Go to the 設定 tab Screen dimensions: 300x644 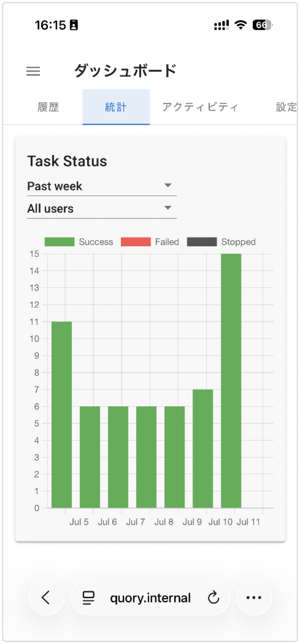coord(286,107)
